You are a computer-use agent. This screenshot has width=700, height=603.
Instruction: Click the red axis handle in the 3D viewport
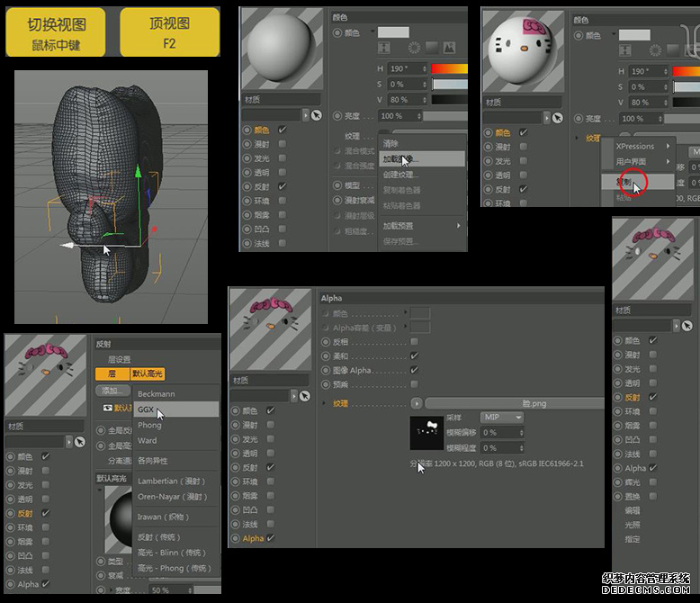click(x=154, y=229)
